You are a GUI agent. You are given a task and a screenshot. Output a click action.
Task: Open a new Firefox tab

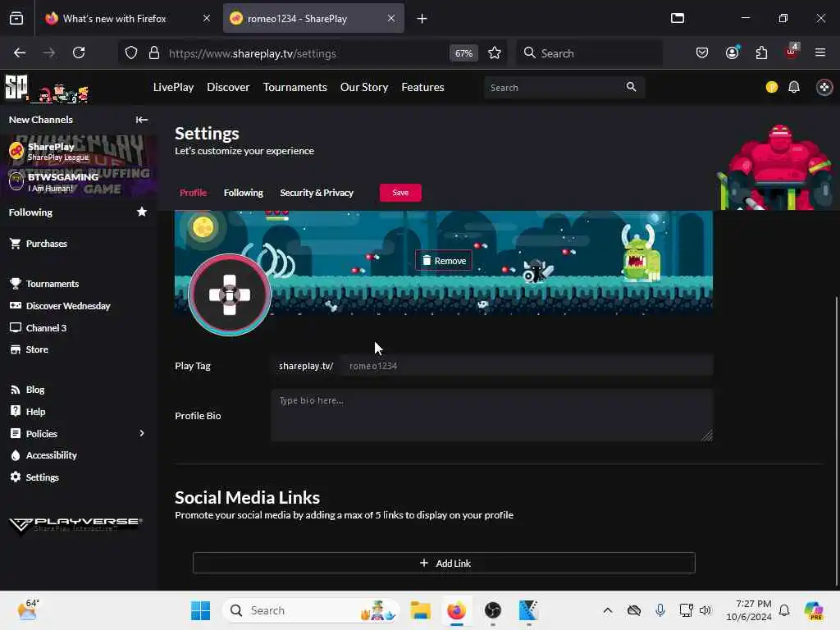pos(422,19)
